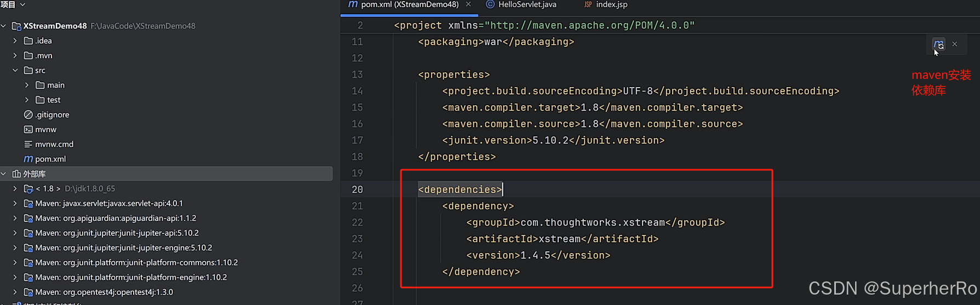
Task: Expand the .mvn folder node
Action: (x=15, y=55)
